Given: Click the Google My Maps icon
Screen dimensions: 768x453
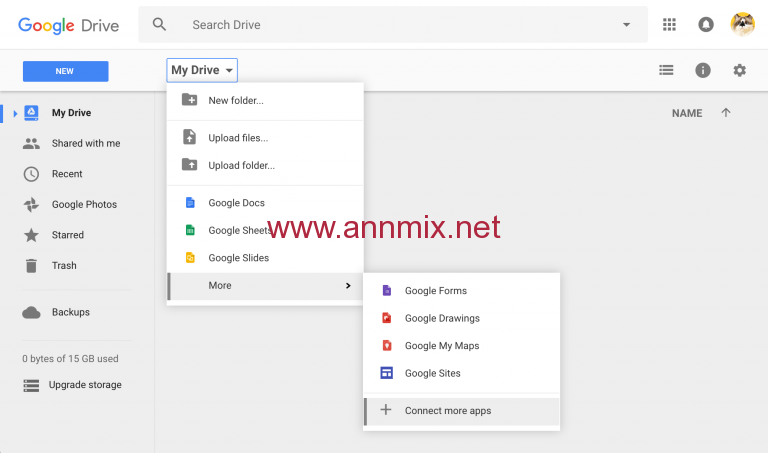Looking at the screenshot, I should pos(386,345).
